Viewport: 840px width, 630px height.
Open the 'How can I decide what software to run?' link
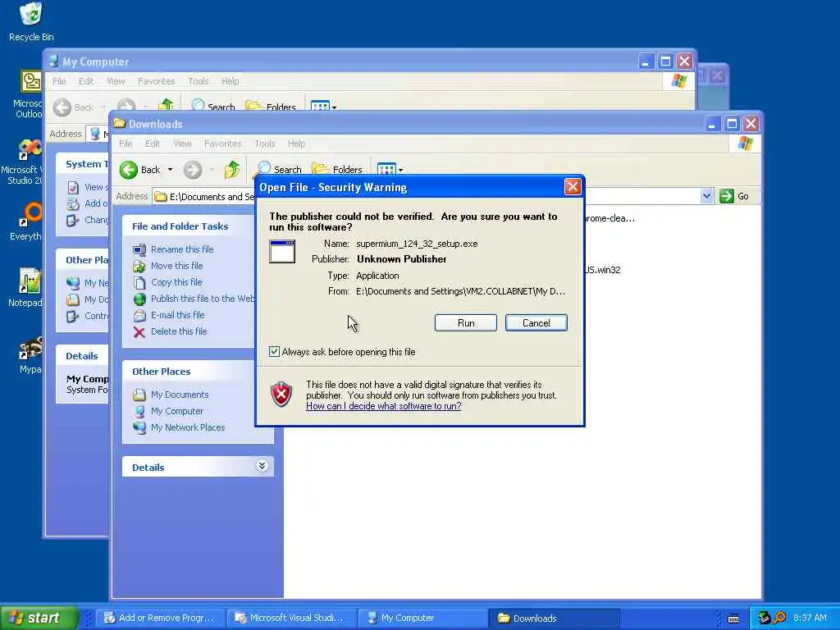pyautogui.click(x=384, y=406)
